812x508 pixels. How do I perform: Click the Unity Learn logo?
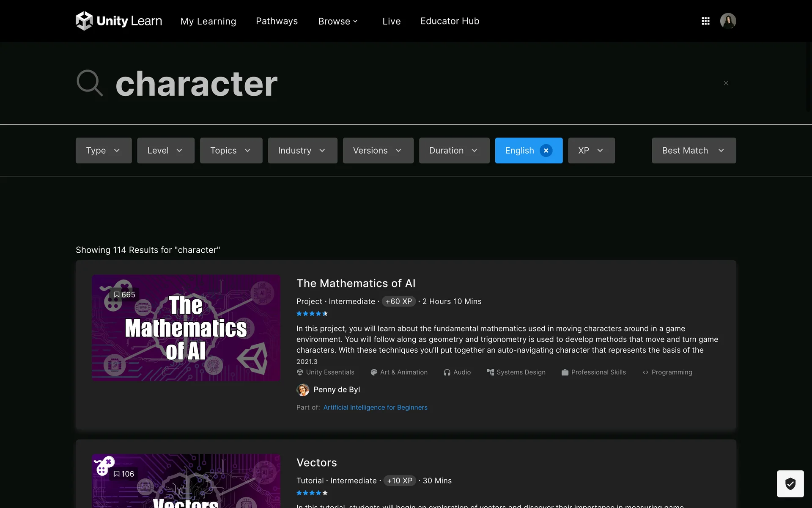(119, 21)
